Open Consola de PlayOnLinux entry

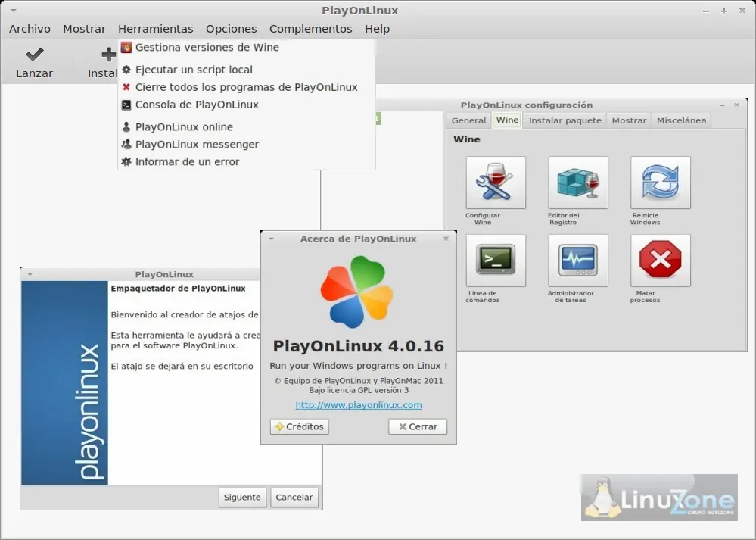pos(247,105)
